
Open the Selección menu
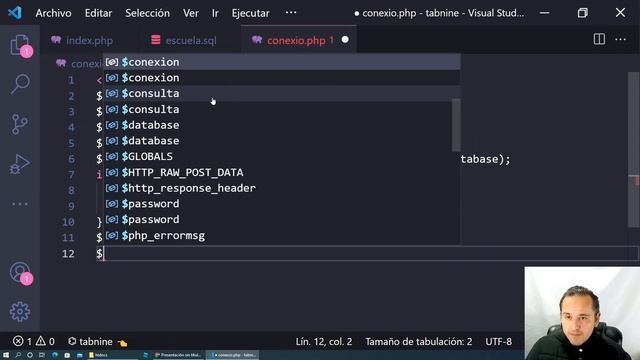147,13
